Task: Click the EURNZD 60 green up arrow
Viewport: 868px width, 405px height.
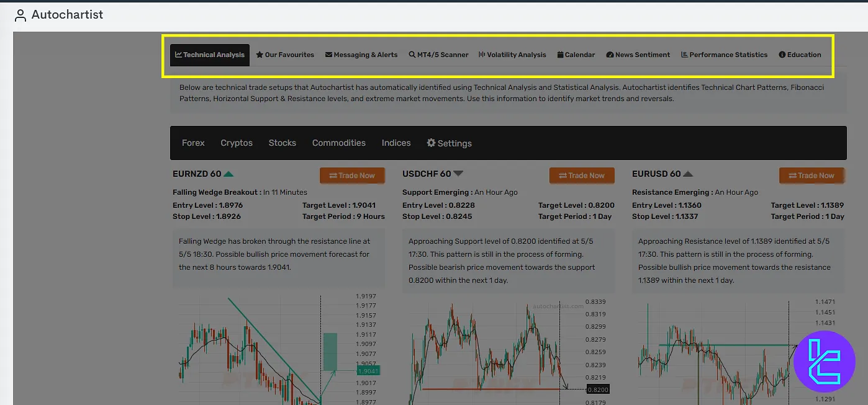Action: click(x=228, y=174)
